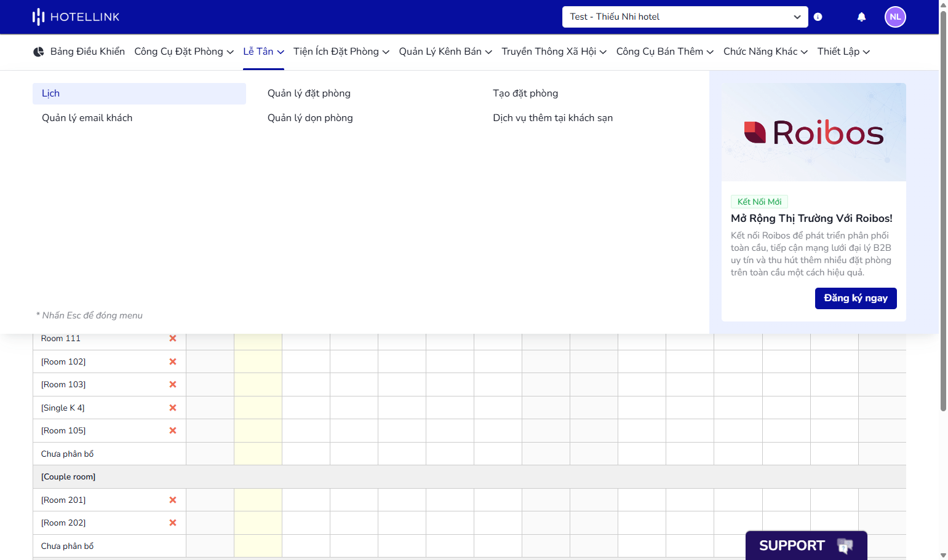Click the Roibos banner image

coord(813,132)
